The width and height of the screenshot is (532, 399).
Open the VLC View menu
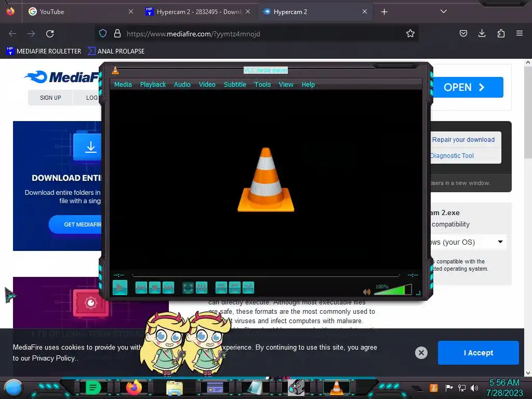click(286, 85)
